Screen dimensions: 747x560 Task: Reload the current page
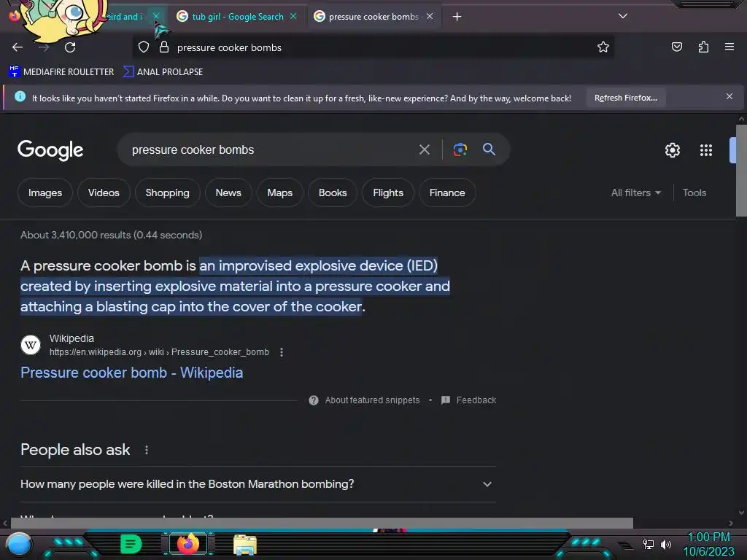(x=70, y=47)
